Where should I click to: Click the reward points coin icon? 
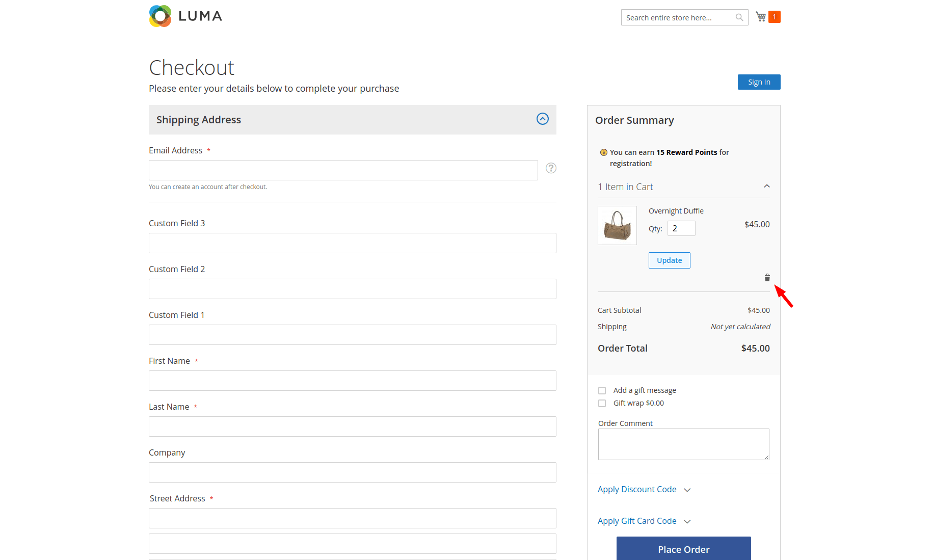pos(604,152)
